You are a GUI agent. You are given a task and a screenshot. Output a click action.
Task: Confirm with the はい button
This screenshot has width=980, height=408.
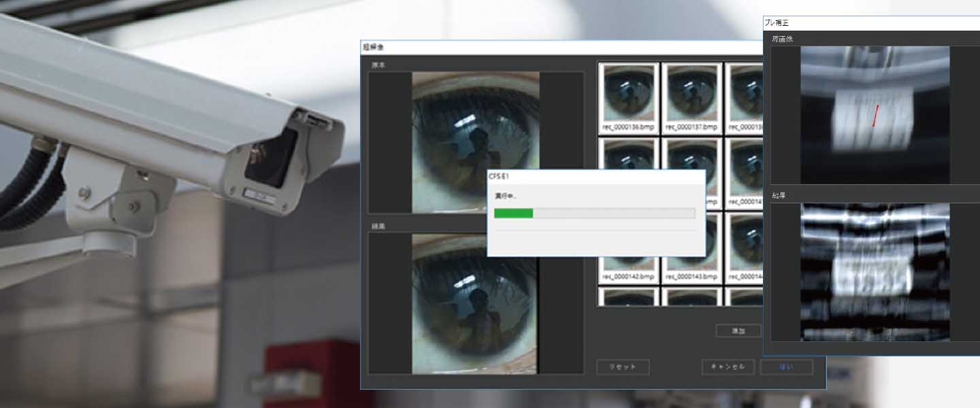[x=786, y=367]
